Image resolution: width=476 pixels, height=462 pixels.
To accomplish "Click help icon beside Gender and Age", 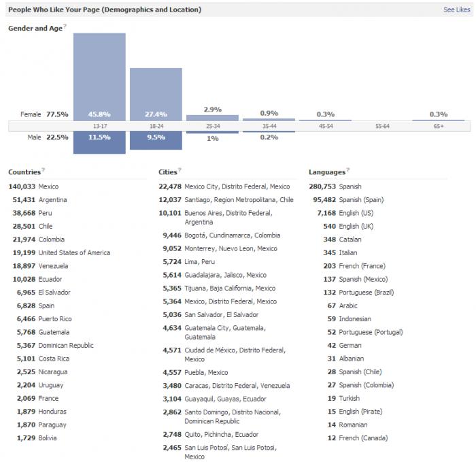I will click(65, 26).
